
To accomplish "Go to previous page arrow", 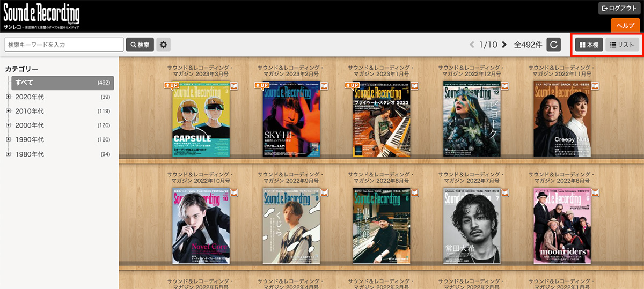I will click(472, 45).
